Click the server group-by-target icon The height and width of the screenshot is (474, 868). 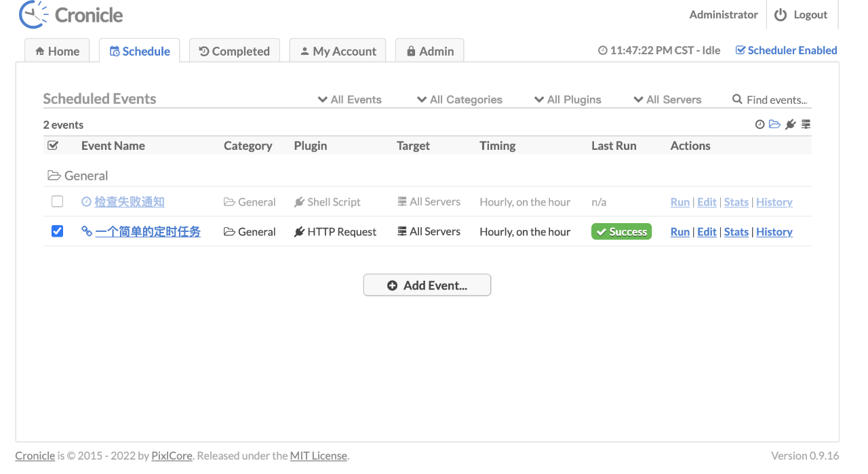(806, 125)
